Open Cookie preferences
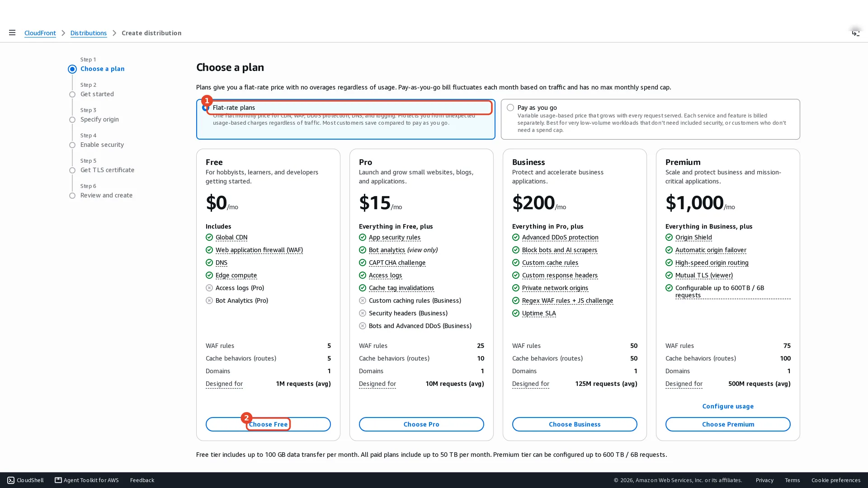The height and width of the screenshot is (488, 868). (836, 480)
